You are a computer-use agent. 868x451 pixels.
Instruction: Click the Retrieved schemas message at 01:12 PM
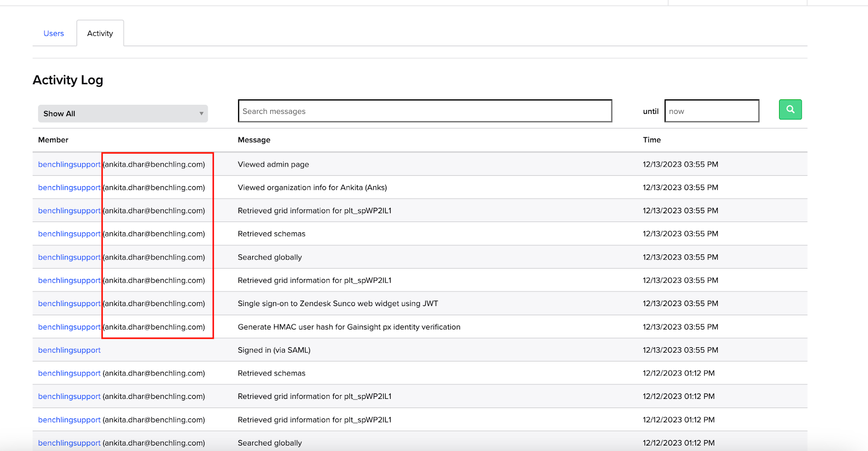(x=272, y=373)
